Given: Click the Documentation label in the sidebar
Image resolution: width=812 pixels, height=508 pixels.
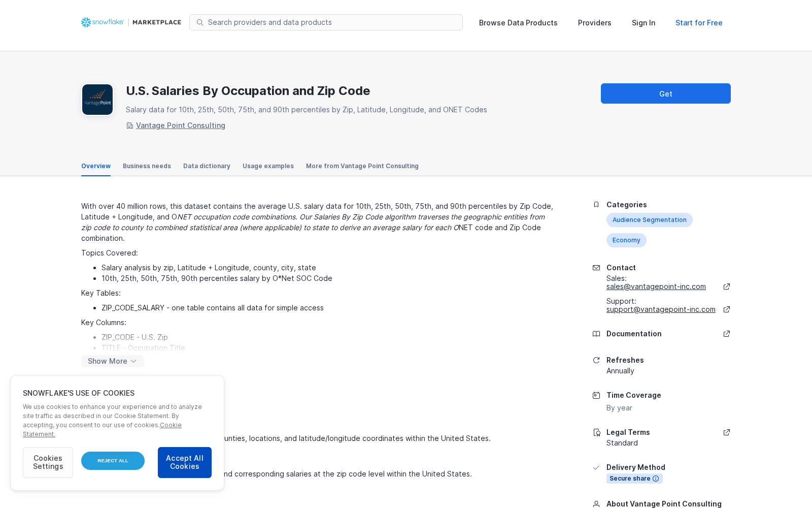Looking at the screenshot, I should click(x=634, y=334).
